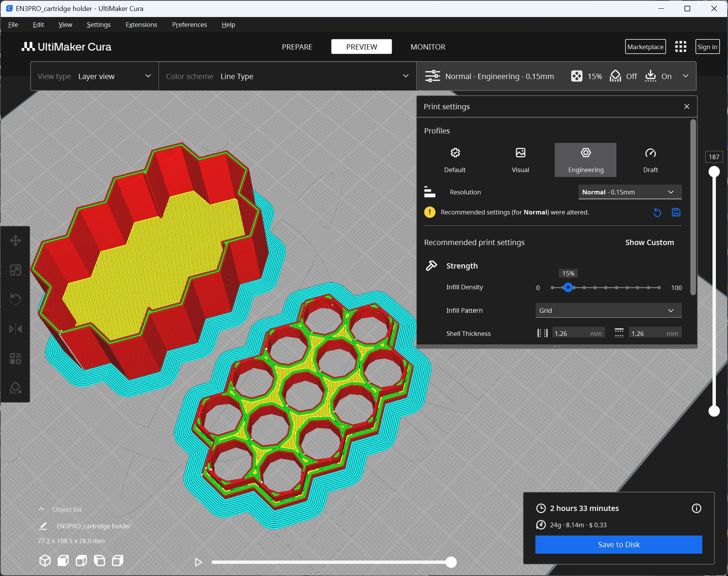The image size is (728, 576).
Task: Select the Engineering profile
Action: [x=585, y=160]
